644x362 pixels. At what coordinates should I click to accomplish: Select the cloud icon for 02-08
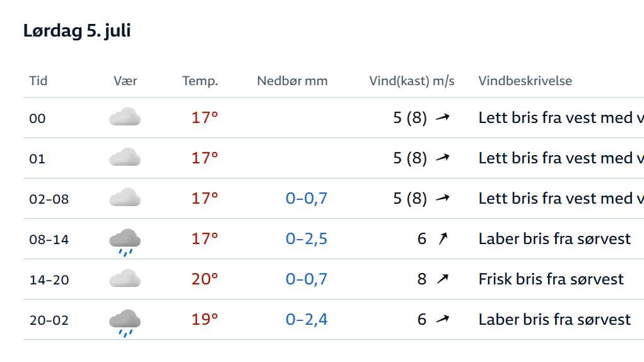(125, 197)
